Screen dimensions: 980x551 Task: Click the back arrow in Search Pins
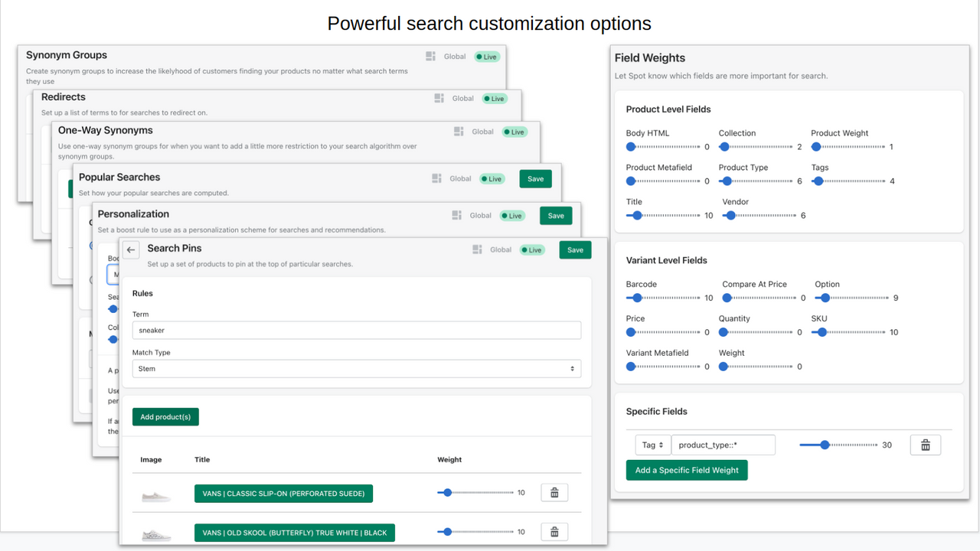pyautogui.click(x=131, y=249)
